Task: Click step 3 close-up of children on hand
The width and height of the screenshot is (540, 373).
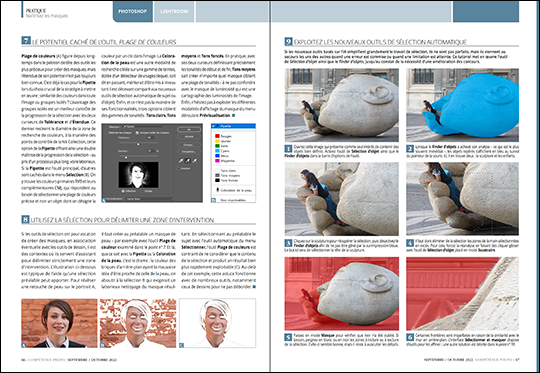Action: click(x=342, y=199)
